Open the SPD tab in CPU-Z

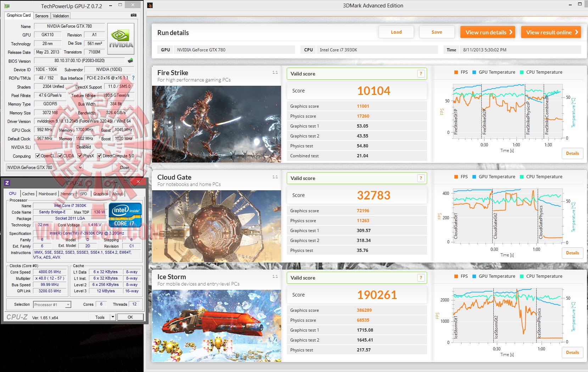coord(84,194)
